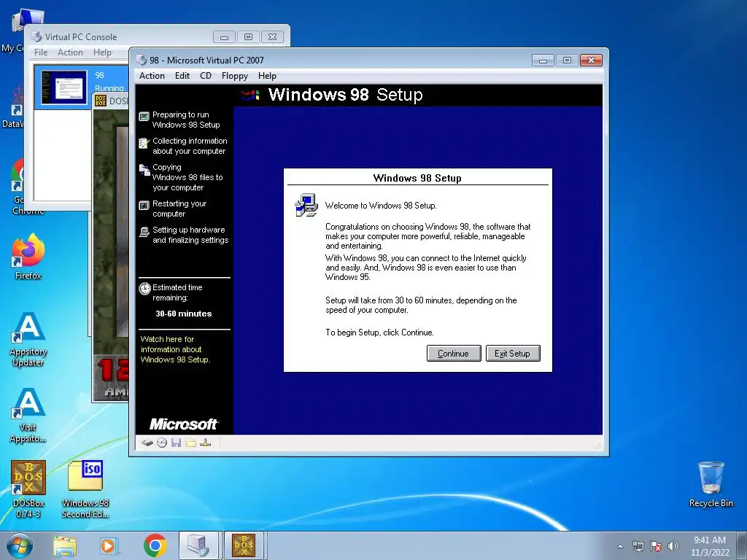Select the Windows 98 Second Ed... iso file
Screen dimensions: 747x560
coord(85,489)
